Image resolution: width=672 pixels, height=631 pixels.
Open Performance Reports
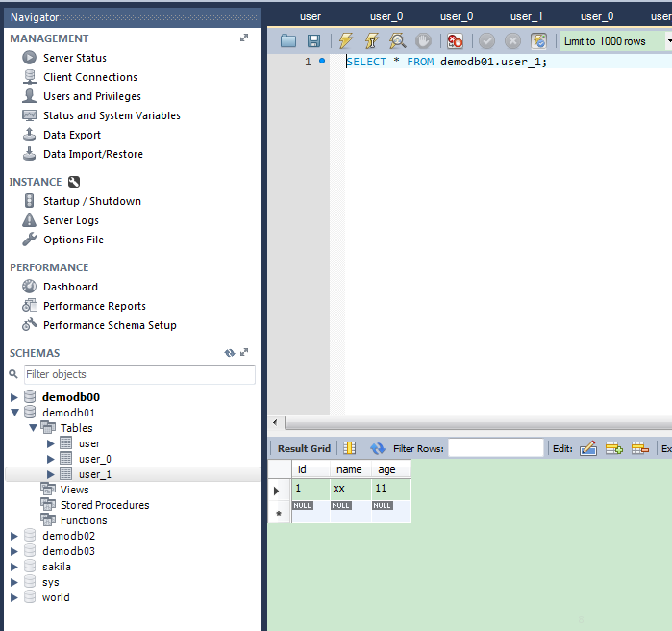point(94,306)
